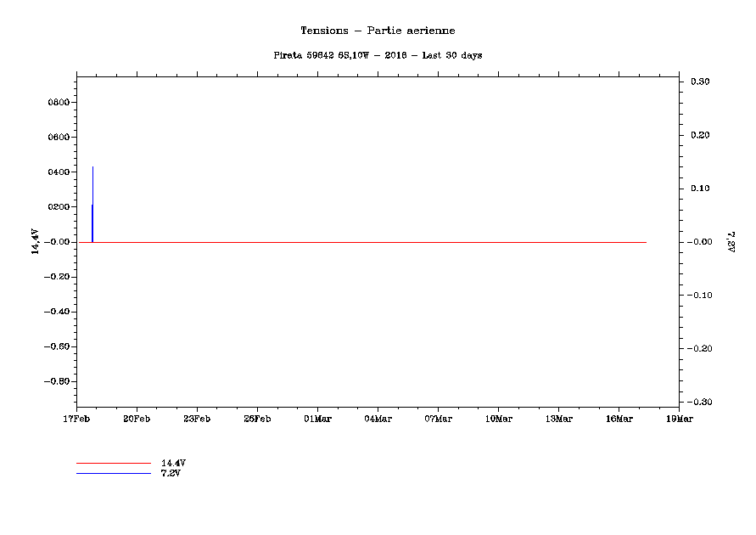Screen dimensions: 756x535
Task: Select the 14.4V legend entry
Action: [x=173, y=463]
